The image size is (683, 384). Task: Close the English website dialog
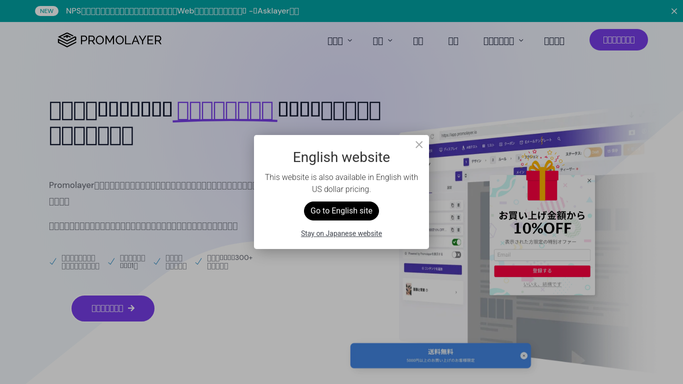[419, 145]
